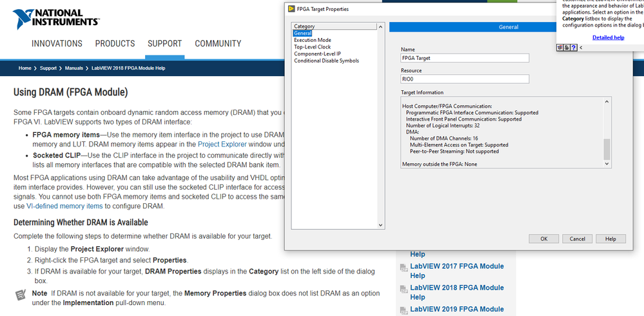644x316 pixels.
Task: Select General in the Category list
Action: [x=302, y=34]
